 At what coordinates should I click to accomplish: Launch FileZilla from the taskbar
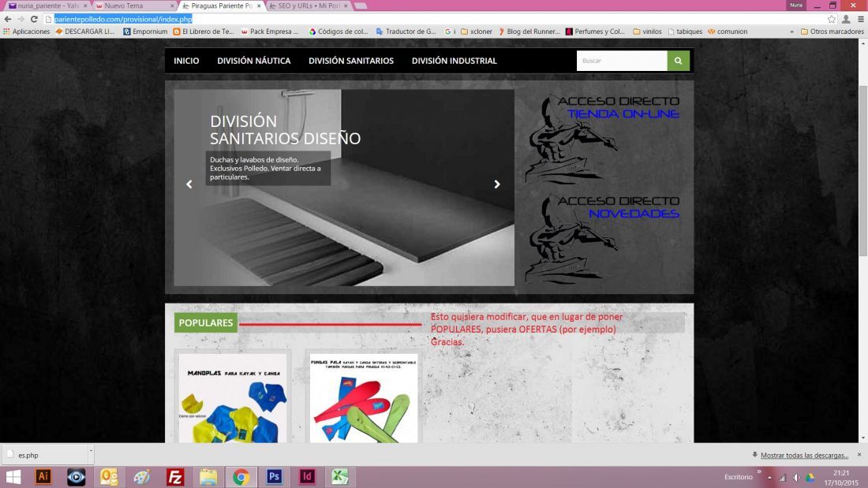[175, 477]
